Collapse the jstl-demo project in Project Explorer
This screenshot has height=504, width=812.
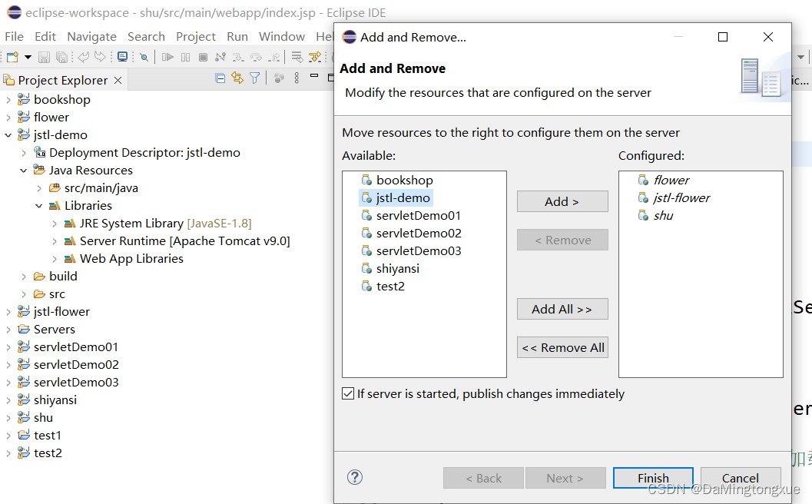point(6,134)
